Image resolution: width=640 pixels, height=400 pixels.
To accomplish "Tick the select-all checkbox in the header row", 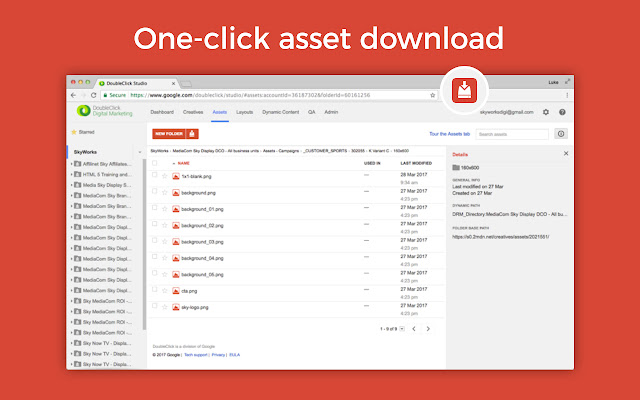I will click(x=154, y=163).
